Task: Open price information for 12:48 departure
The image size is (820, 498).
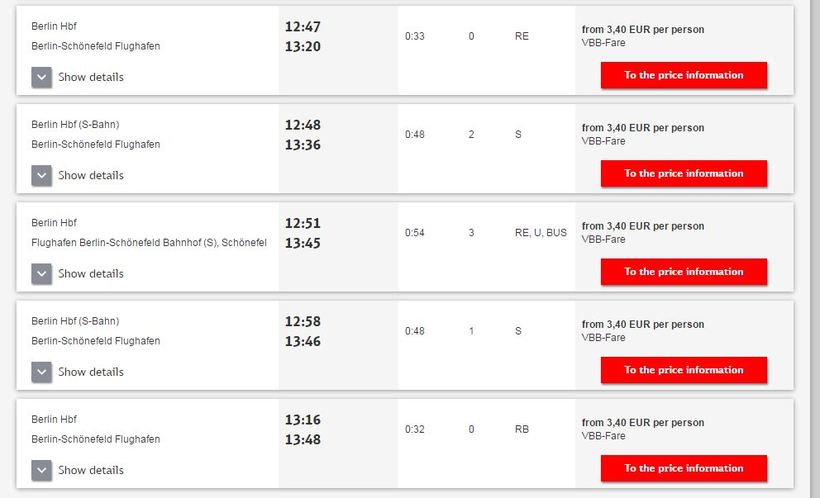Action: (684, 173)
